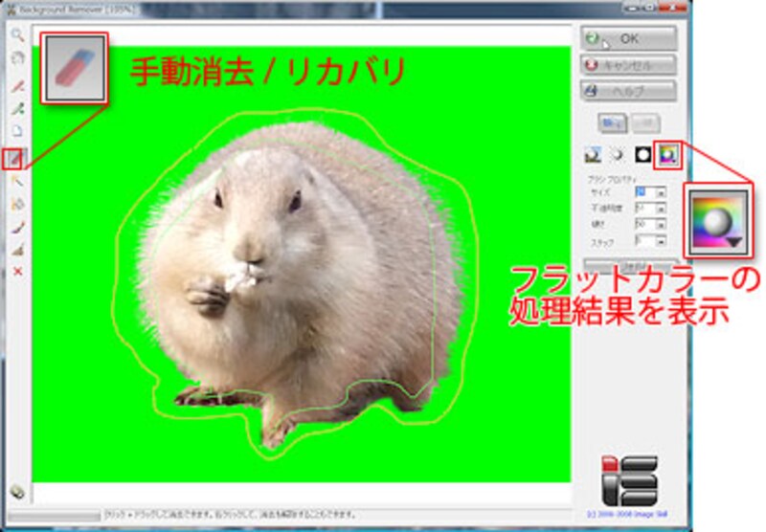Pick the red marker tool in the left toolbar

coord(16,85)
